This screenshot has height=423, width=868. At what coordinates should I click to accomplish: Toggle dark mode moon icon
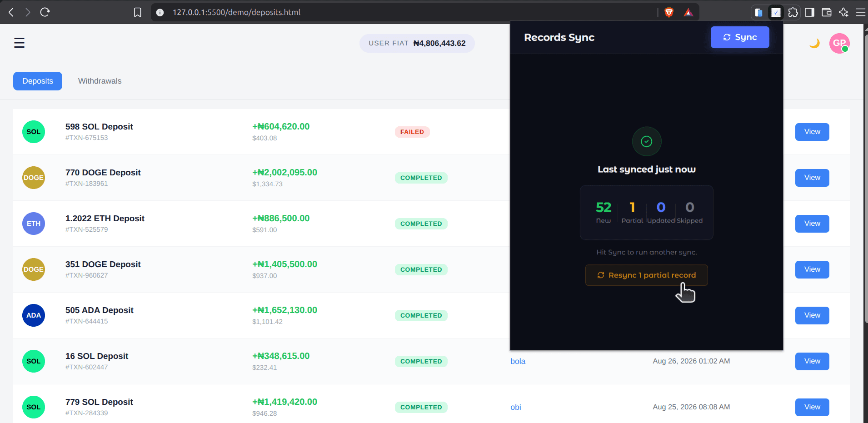point(814,43)
